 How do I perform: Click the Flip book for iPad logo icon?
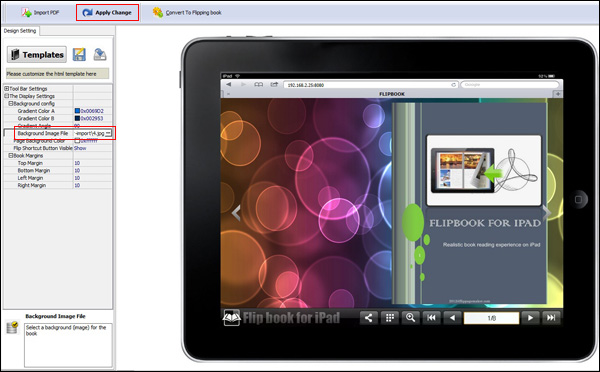[x=232, y=317]
